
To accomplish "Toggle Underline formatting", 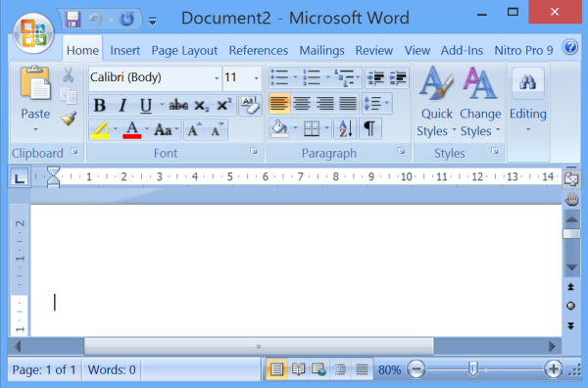I will [x=146, y=106].
